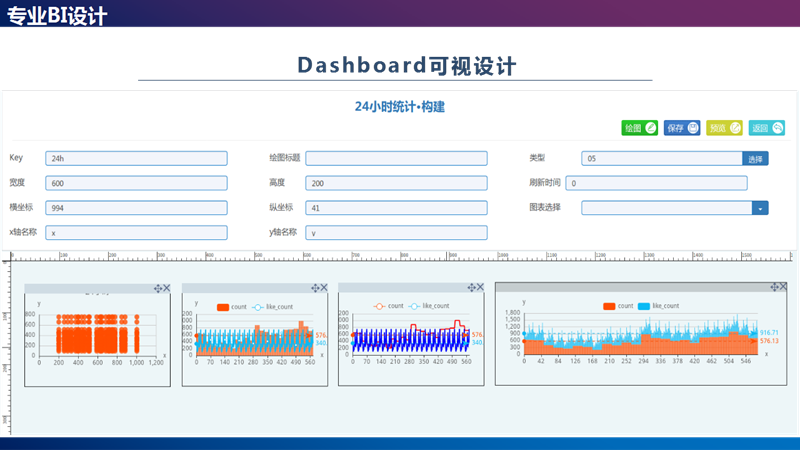This screenshot has width=800, height=450.
Task: Select the 刷新时间 input field
Action: coord(656,183)
